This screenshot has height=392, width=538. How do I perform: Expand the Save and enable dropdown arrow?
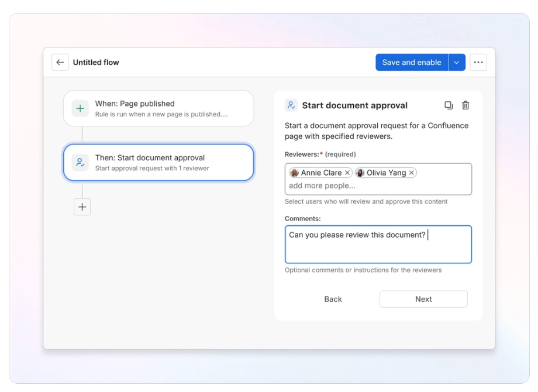click(x=457, y=63)
